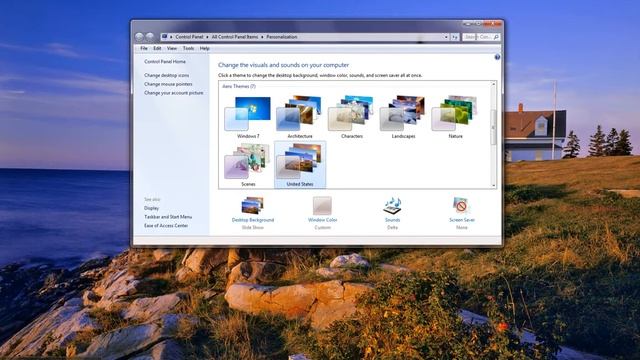Select the Windows 7 theme
The image size is (640, 360).
(248, 117)
